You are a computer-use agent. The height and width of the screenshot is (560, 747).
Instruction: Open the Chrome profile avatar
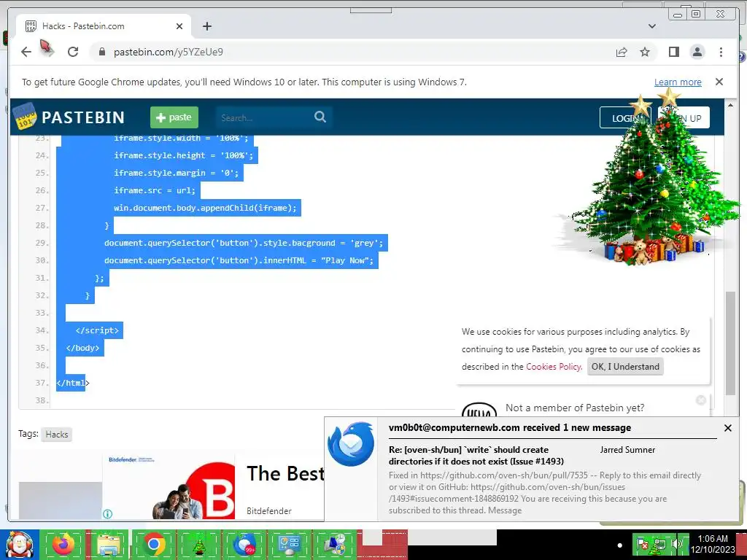click(x=697, y=52)
